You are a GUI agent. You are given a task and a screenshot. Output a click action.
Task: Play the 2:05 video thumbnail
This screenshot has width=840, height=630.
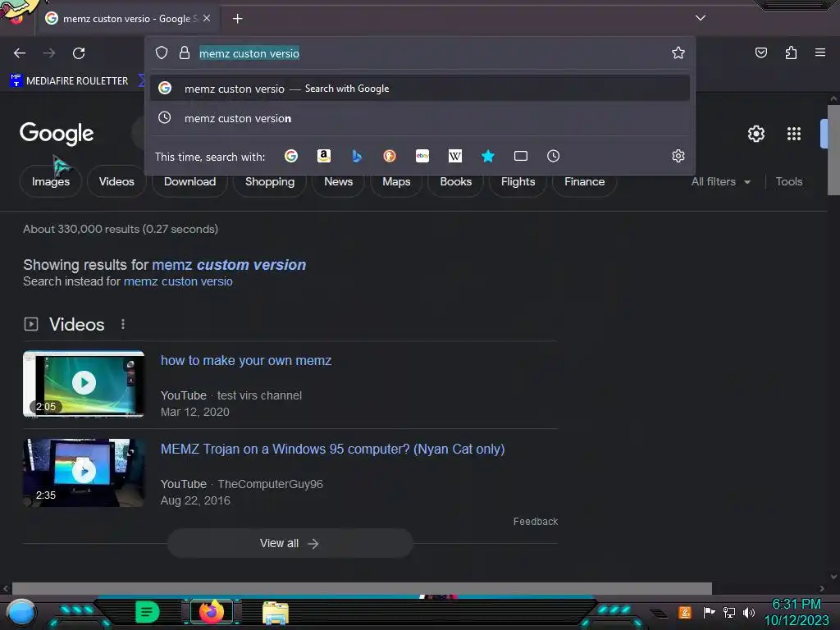(x=84, y=384)
